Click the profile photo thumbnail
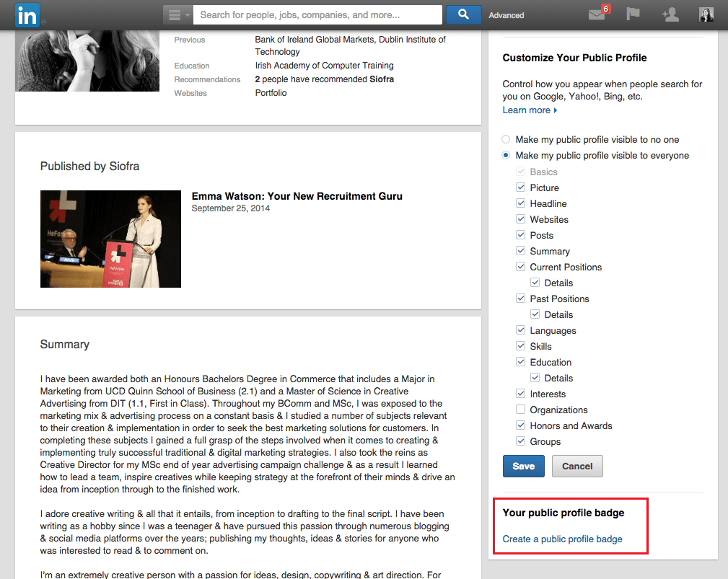This screenshot has width=728, height=579. 87,61
